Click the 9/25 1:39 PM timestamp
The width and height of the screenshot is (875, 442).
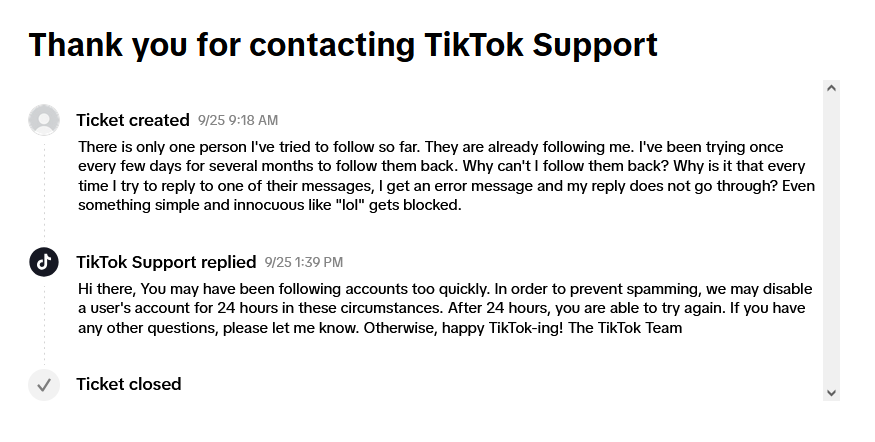pos(304,262)
